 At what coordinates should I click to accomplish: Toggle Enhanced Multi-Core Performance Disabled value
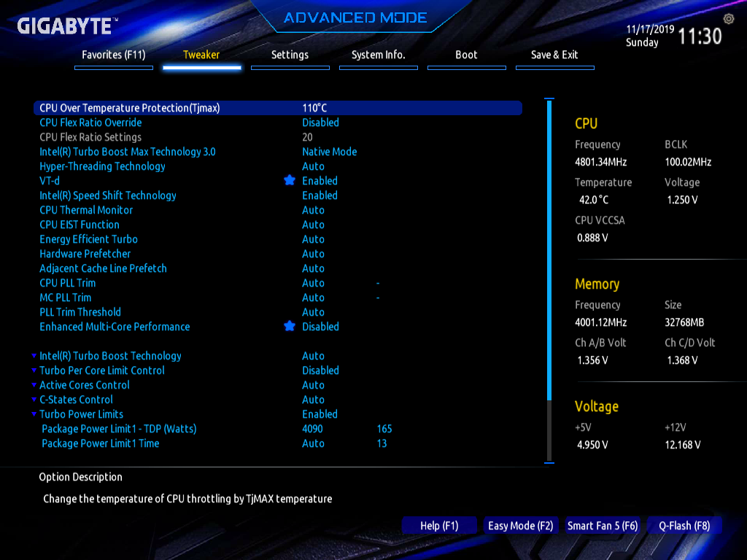[321, 327]
